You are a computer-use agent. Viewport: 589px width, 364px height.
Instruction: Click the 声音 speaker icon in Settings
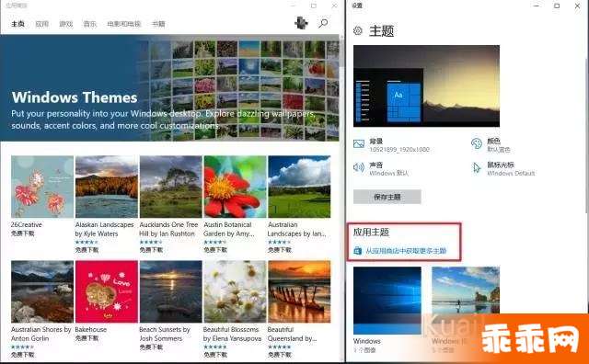tap(359, 167)
